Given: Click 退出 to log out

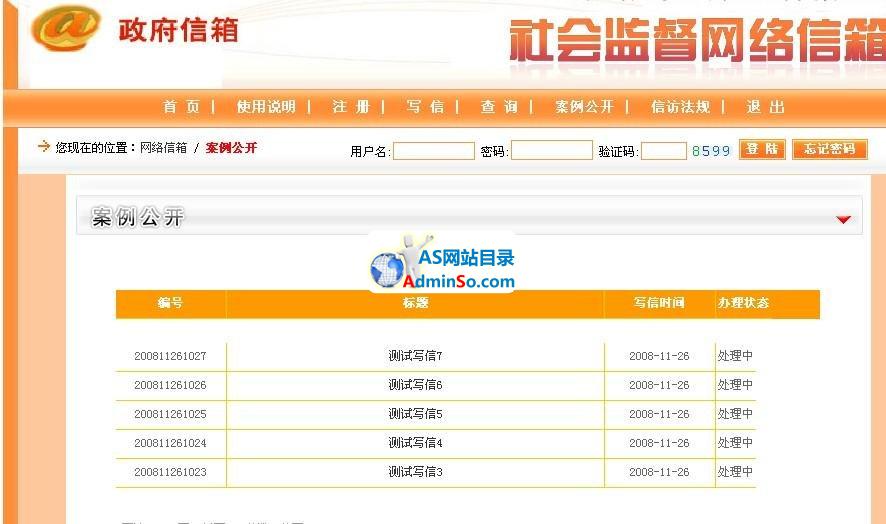Looking at the screenshot, I should pyautogui.click(x=766, y=107).
